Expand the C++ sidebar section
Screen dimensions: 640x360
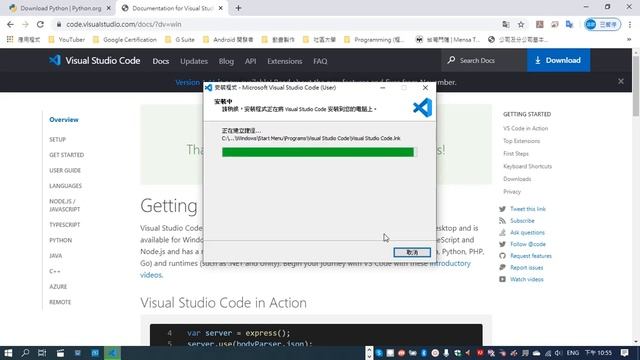[55, 271]
